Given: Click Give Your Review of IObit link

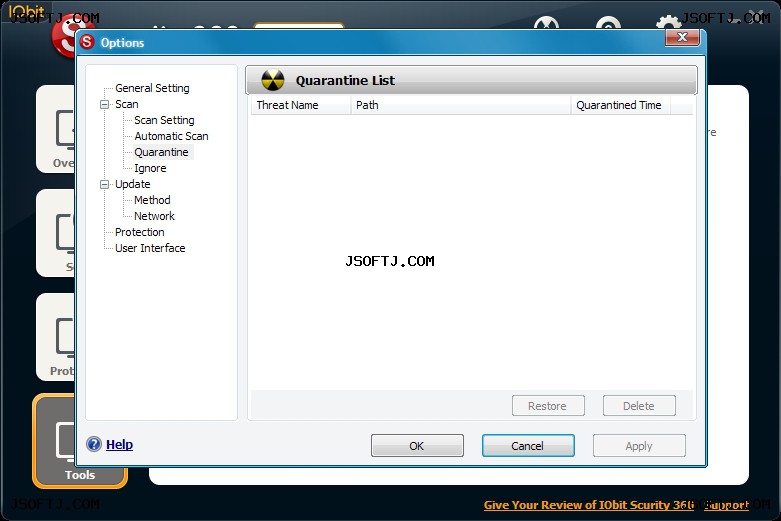Looking at the screenshot, I should pos(589,505).
